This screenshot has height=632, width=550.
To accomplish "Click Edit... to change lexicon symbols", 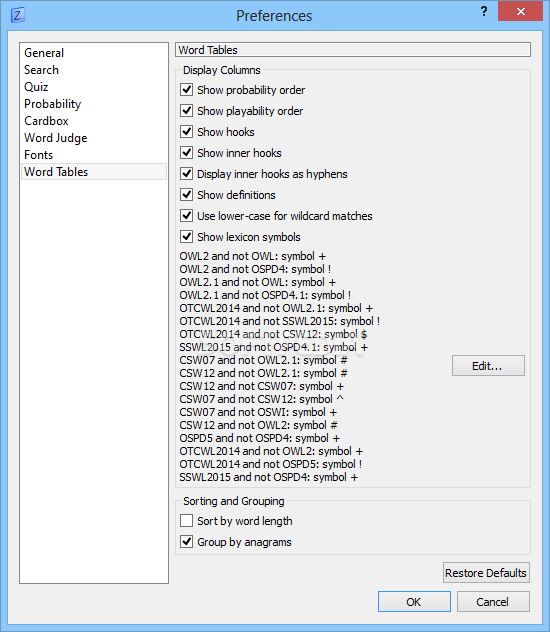I will (488, 366).
